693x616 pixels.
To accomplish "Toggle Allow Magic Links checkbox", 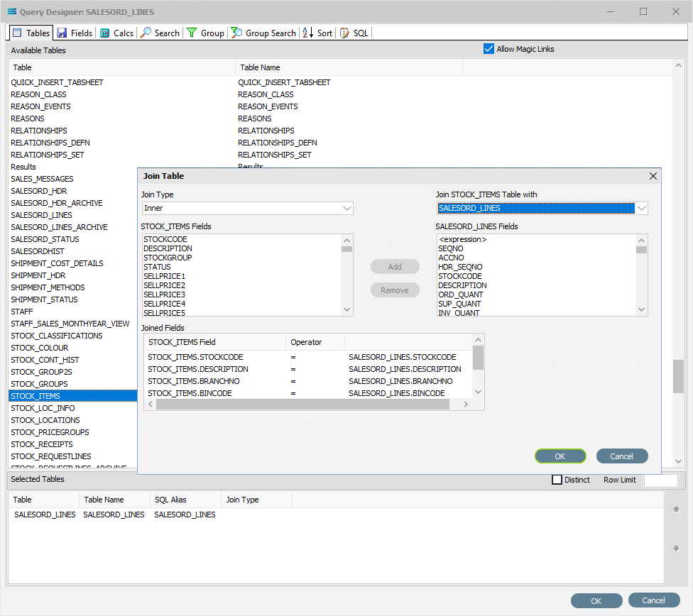I will coord(489,48).
